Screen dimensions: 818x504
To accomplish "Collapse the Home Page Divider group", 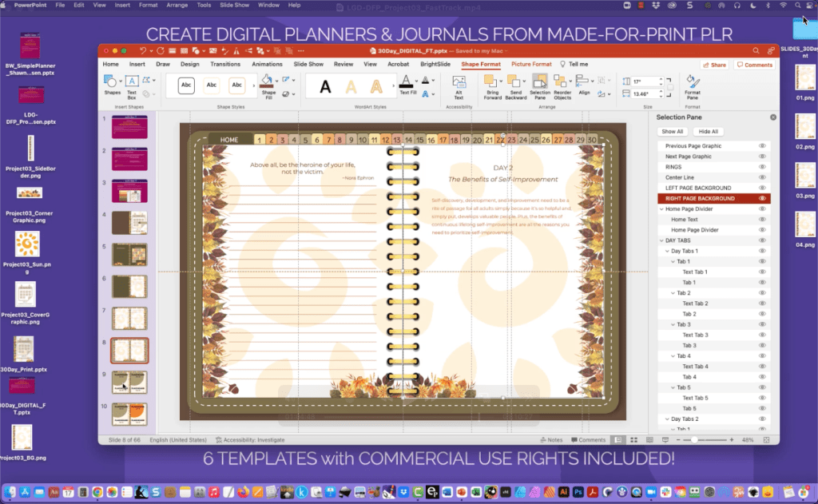I will (x=661, y=209).
